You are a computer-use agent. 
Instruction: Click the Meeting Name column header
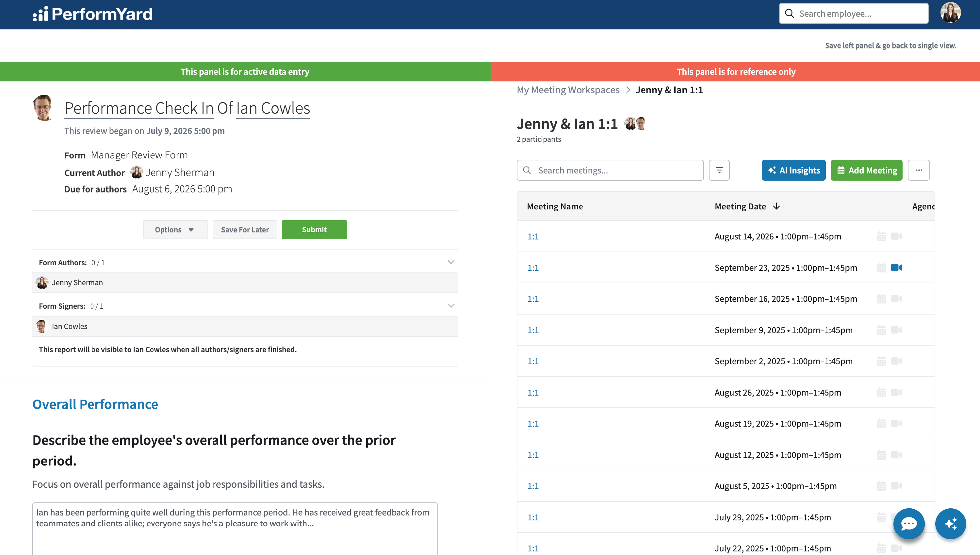[555, 206]
